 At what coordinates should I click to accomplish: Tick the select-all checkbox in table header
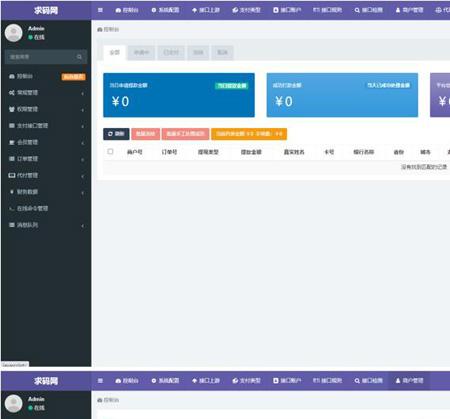[x=110, y=152]
